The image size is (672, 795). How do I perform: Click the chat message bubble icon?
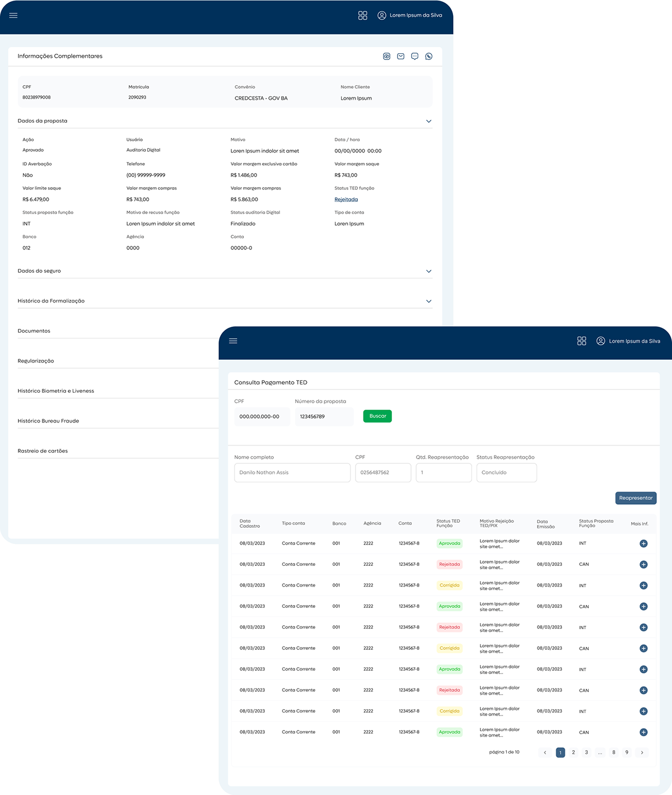(x=415, y=56)
